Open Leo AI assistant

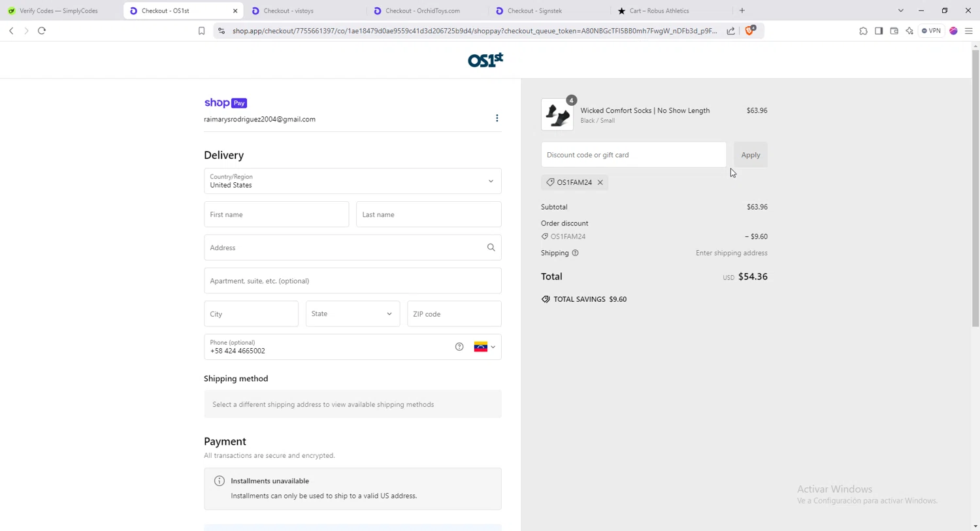(909, 31)
